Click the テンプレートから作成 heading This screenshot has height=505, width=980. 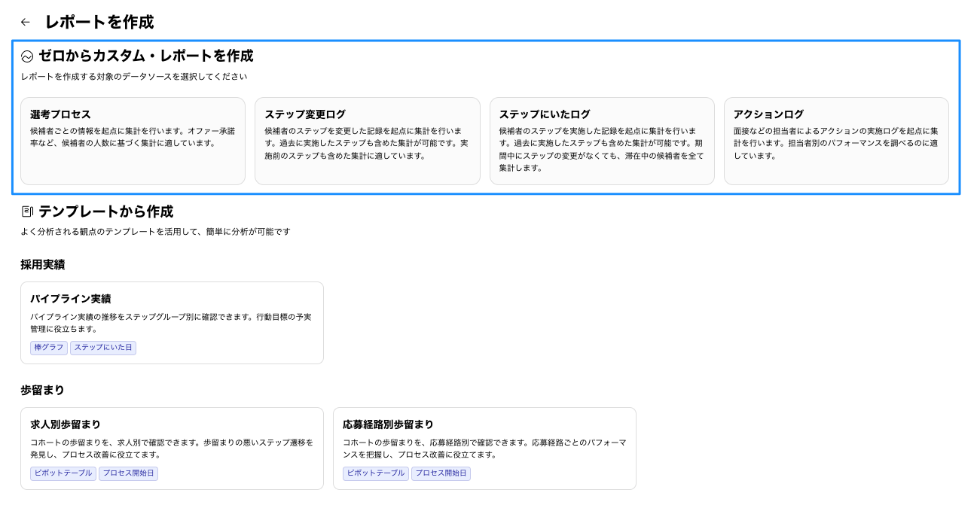[x=105, y=212]
